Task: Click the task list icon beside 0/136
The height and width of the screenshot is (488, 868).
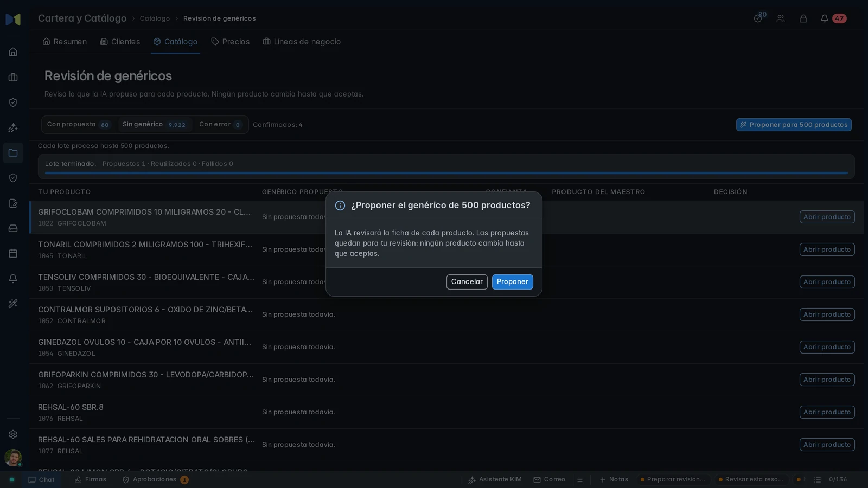Action: [x=818, y=480]
